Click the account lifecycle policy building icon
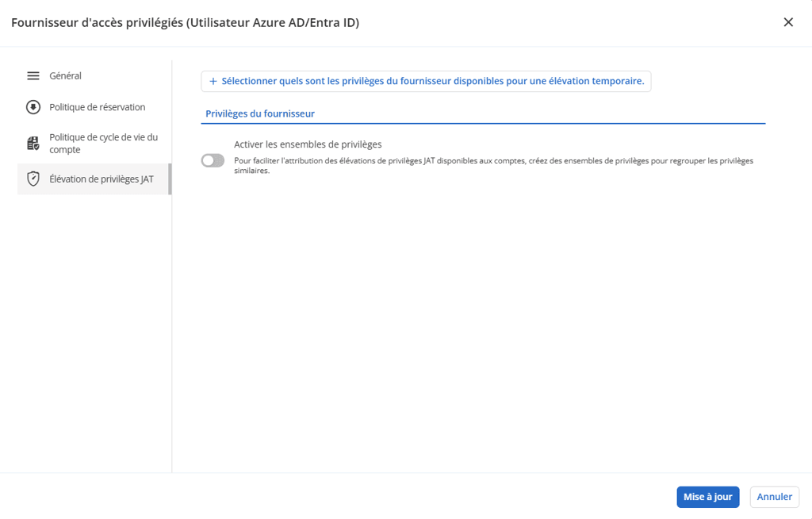 pos(33,144)
